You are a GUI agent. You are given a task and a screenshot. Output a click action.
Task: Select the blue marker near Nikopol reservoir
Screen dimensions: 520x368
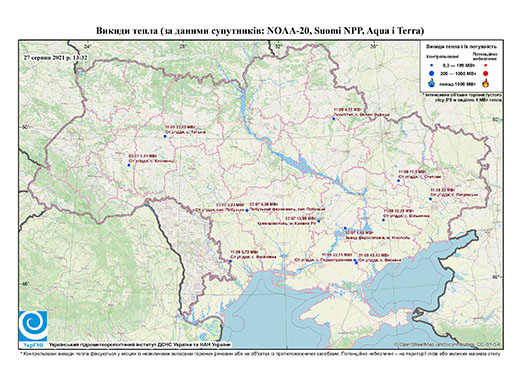coord(345,228)
